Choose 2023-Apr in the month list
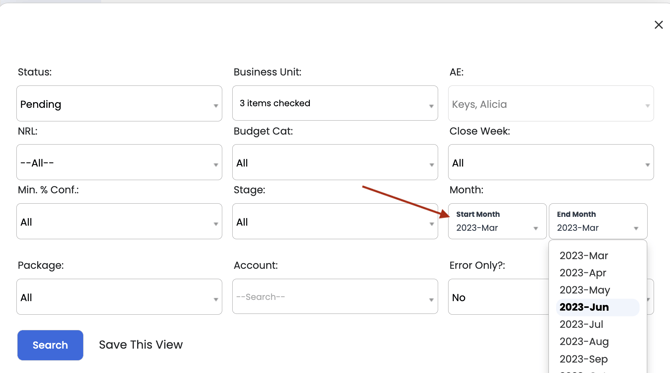This screenshot has width=670, height=373. point(583,273)
